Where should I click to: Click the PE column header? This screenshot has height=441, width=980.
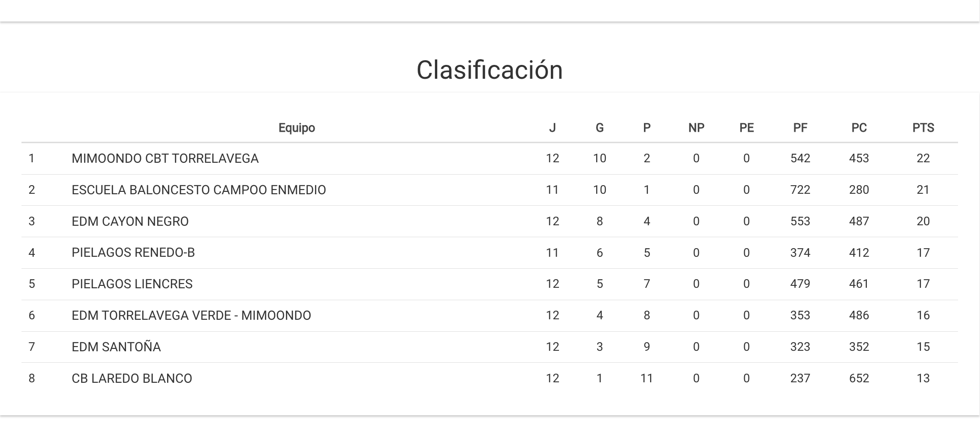(x=746, y=128)
